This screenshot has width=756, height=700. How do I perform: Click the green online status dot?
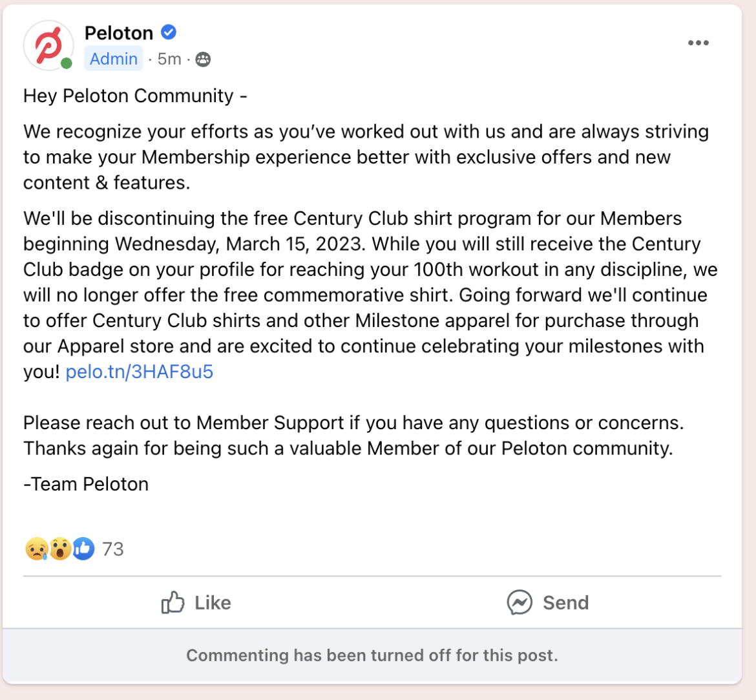(67, 63)
